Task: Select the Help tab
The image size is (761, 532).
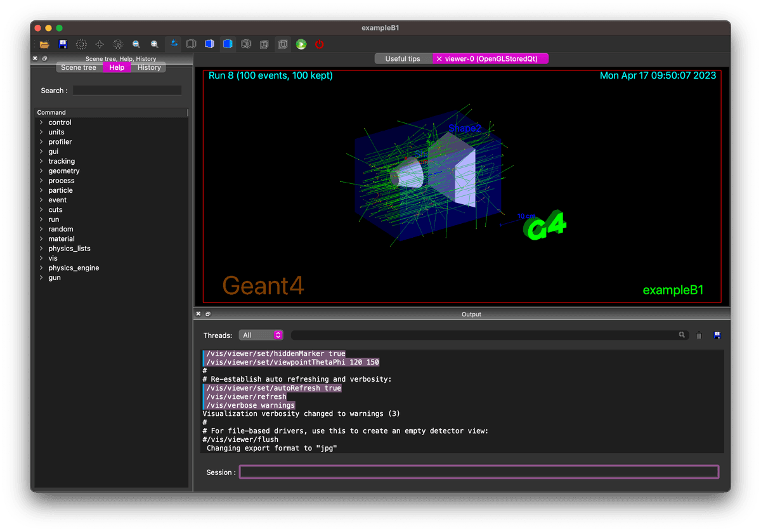Action: [x=117, y=67]
